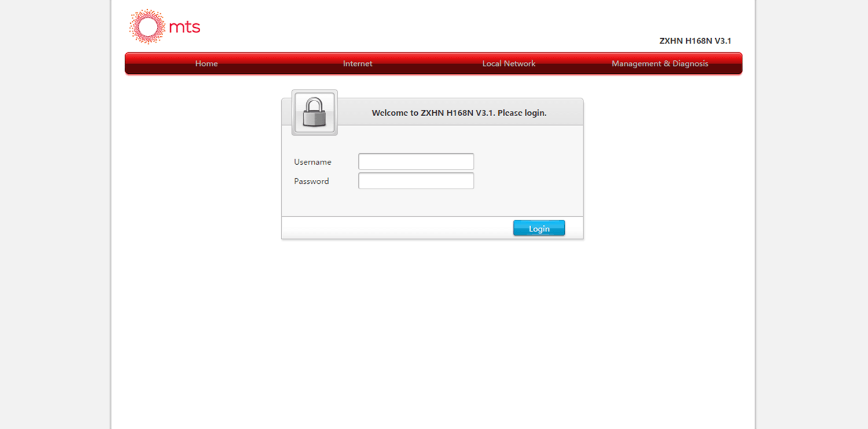Open Management & Diagnosis menu

660,64
